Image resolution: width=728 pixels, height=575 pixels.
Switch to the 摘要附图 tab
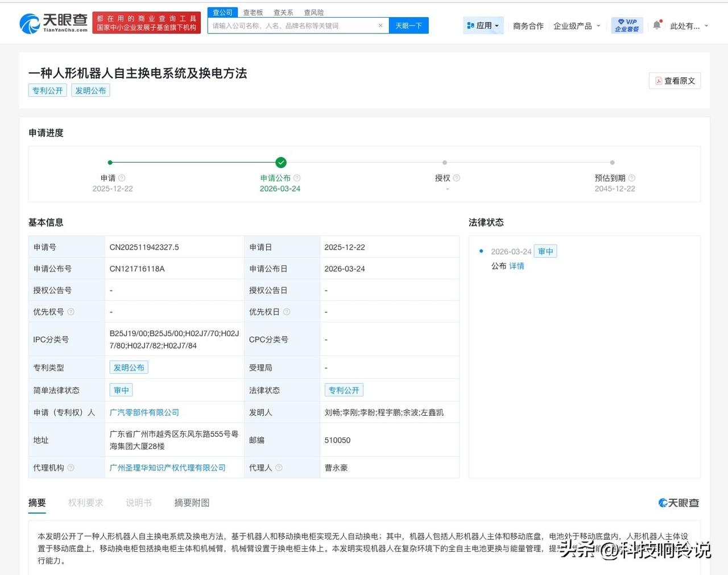coord(191,503)
